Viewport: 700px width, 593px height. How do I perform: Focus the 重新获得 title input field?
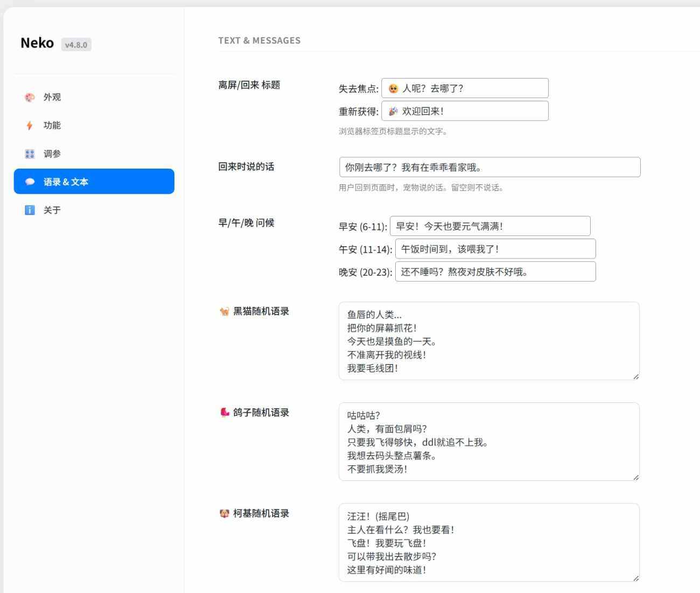pos(465,111)
